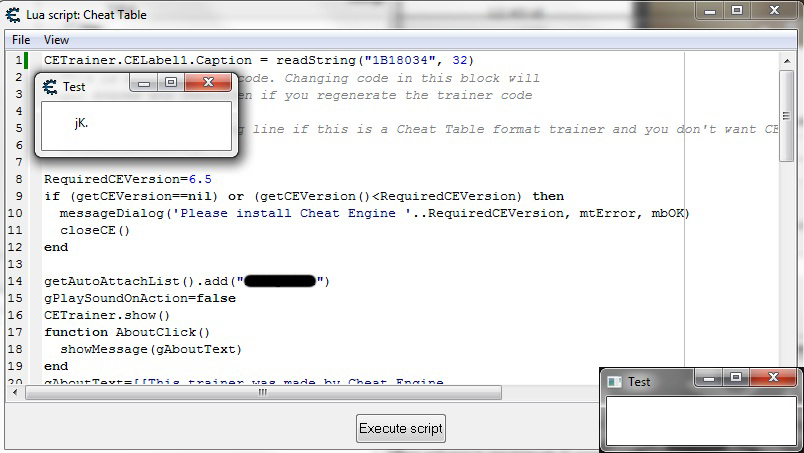The width and height of the screenshot is (804, 453).
Task: Click the vertical scrollbar up arrow
Action: click(787, 61)
